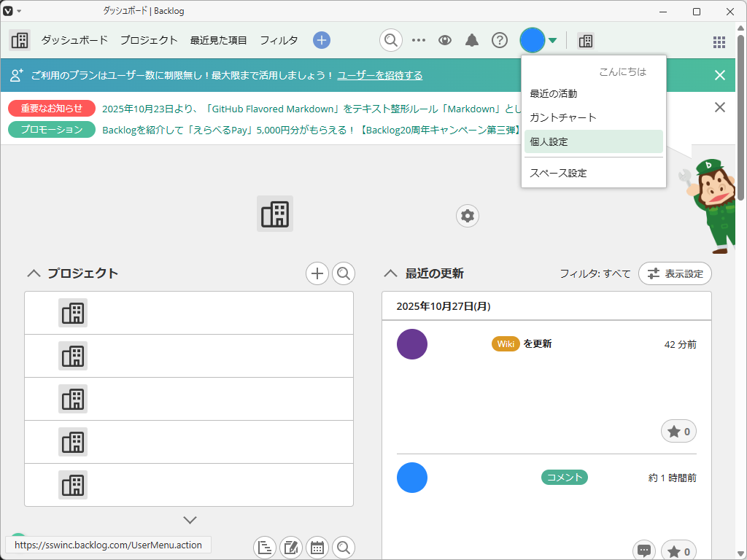
Task: Click the organization building icon beside avatar
Action: pyautogui.click(x=586, y=41)
